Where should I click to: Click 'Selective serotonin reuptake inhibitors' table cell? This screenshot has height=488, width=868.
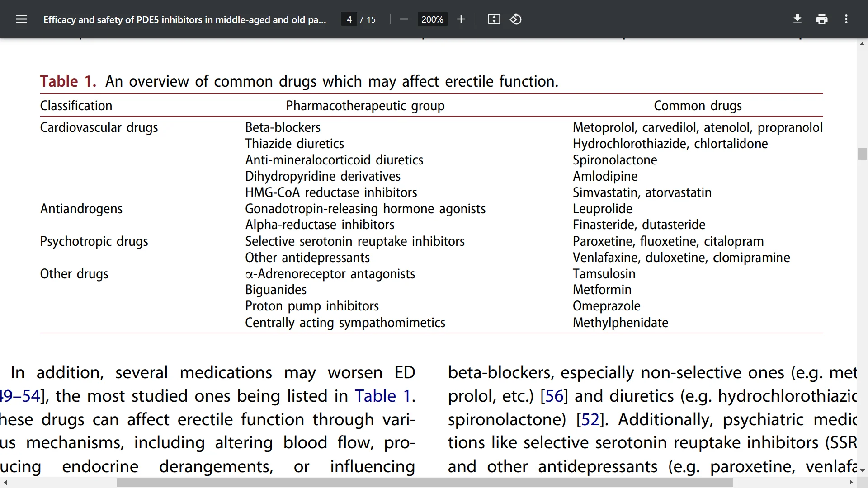(x=355, y=241)
